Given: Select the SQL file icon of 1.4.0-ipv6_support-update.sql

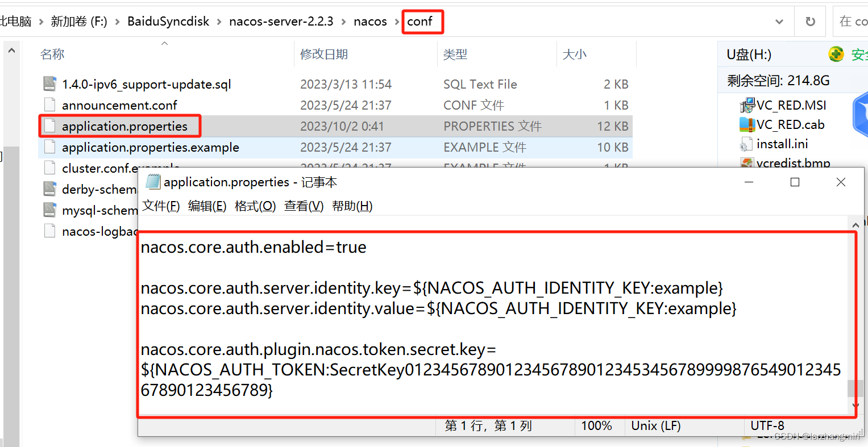Looking at the screenshot, I should (50, 83).
